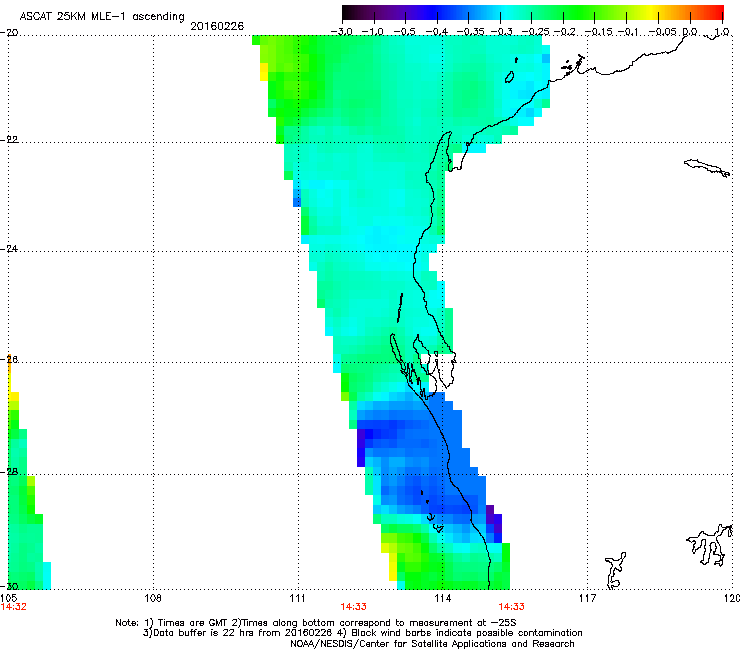The image size is (740, 650).
Task: Select the date text "20160226" under the title
Action: (x=217, y=26)
